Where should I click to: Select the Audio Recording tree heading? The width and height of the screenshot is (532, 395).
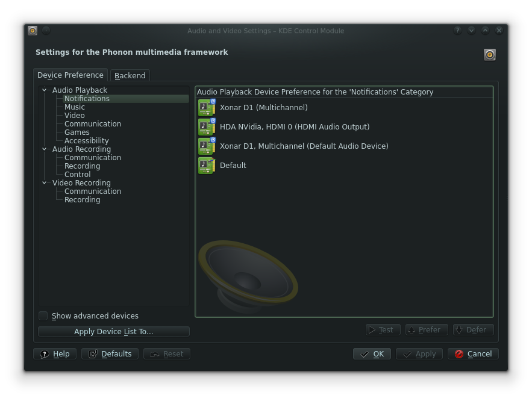coord(81,149)
